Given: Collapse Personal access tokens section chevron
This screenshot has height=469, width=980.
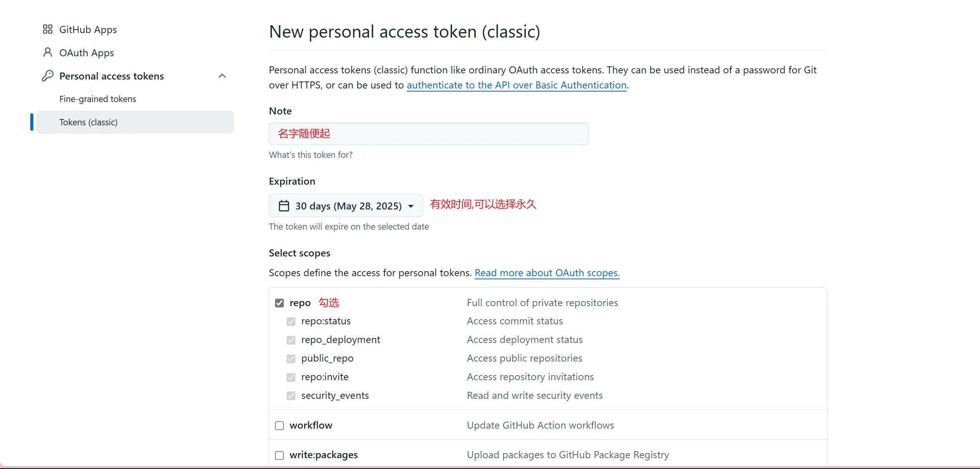Looking at the screenshot, I should coord(222,76).
